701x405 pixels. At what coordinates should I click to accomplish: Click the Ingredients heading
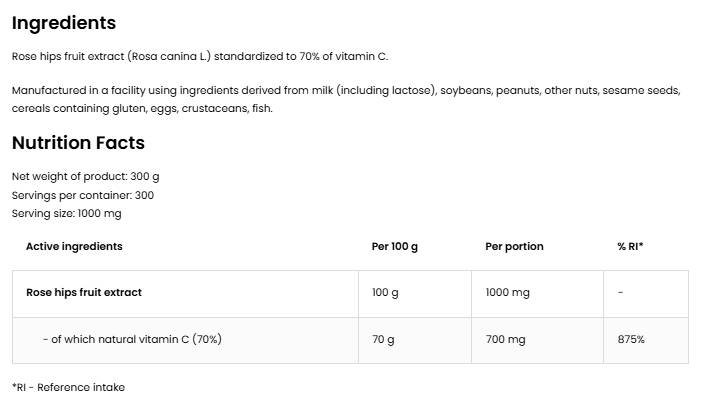(x=64, y=23)
